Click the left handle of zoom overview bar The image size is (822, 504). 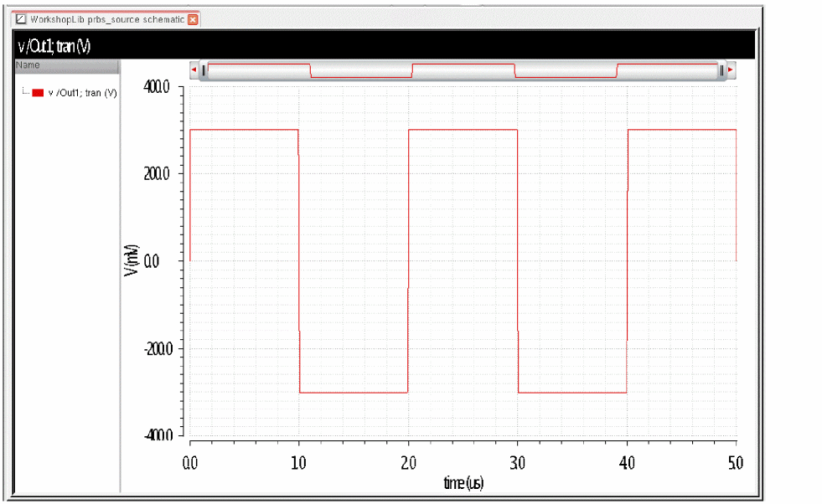[x=204, y=70]
